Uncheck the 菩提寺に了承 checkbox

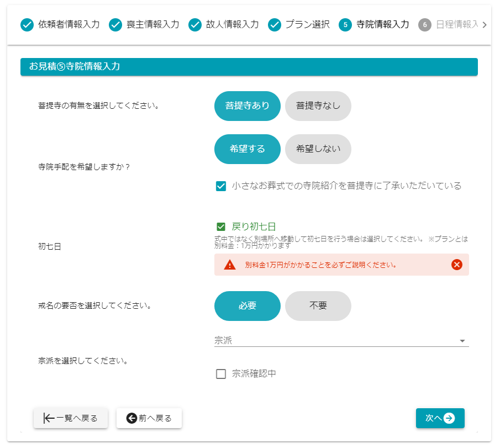click(x=221, y=186)
